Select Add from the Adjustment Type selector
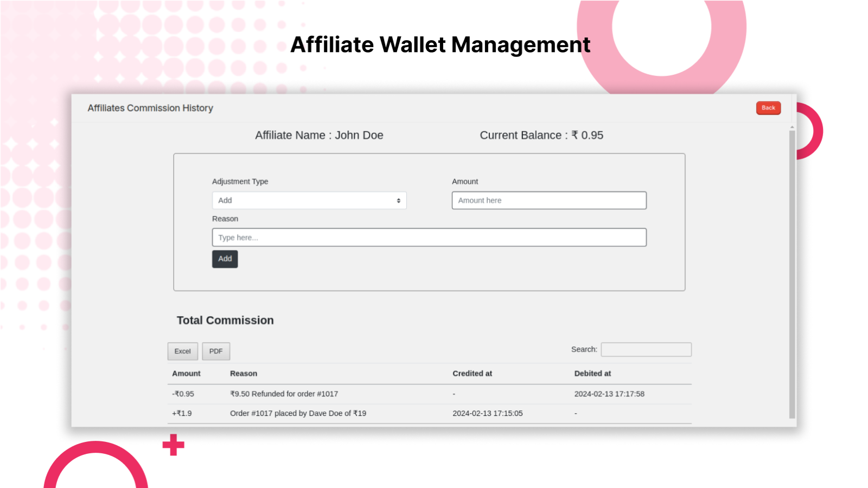Image resolution: width=868 pixels, height=488 pixels. pos(309,200)
